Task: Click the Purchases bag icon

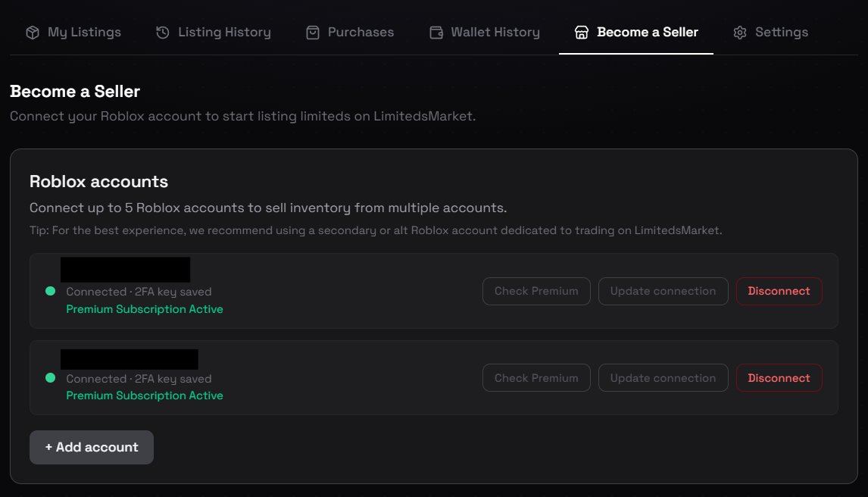Action: (313, 33)
